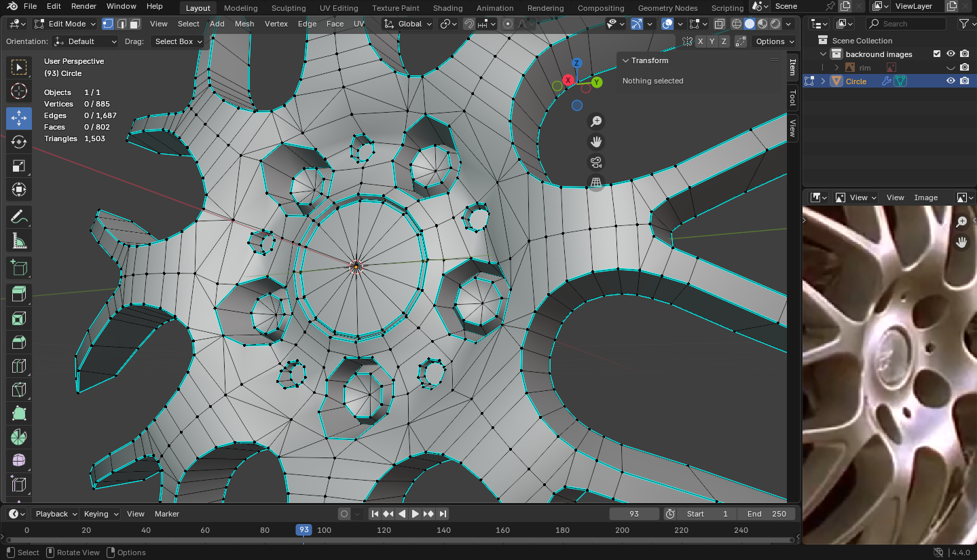This screenshot has width=977, height=560.
Task: Click frame 140 on the timeline
Action: [443, 530]
